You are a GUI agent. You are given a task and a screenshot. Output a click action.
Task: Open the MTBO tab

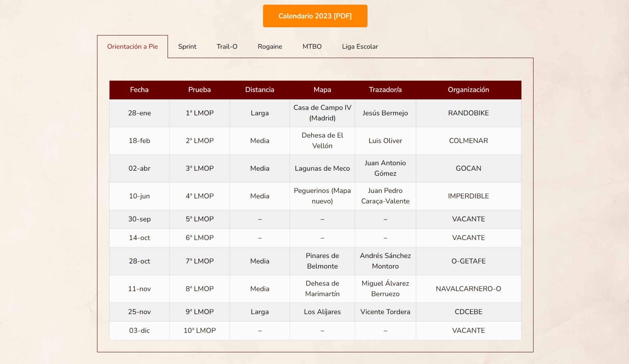(x=312, y=46)
